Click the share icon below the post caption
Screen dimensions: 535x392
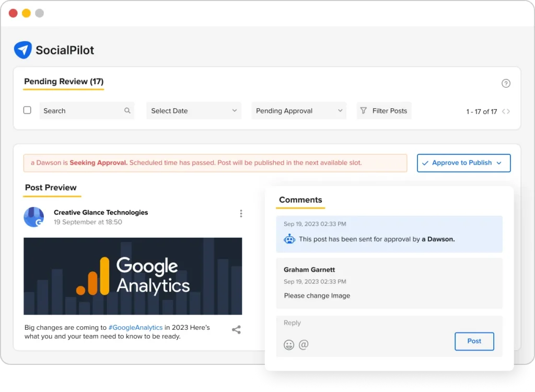tap(236, 329)
